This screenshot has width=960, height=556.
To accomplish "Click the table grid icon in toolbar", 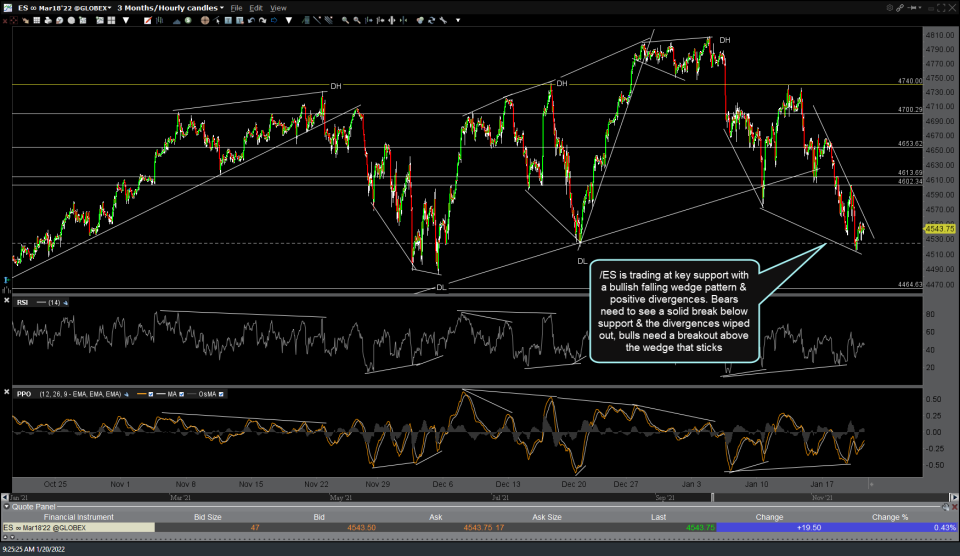I will click(37, 20).
